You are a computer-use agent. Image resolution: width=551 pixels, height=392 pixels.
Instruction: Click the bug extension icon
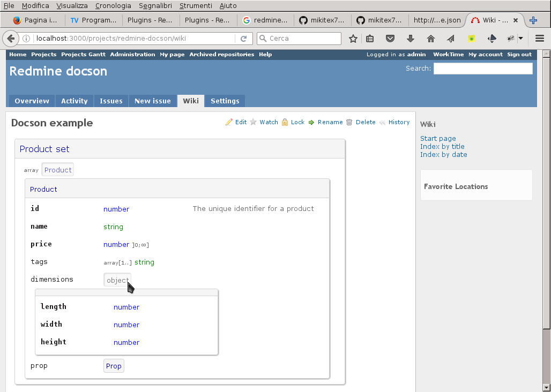pyautogui.click(x=511, y=38)
